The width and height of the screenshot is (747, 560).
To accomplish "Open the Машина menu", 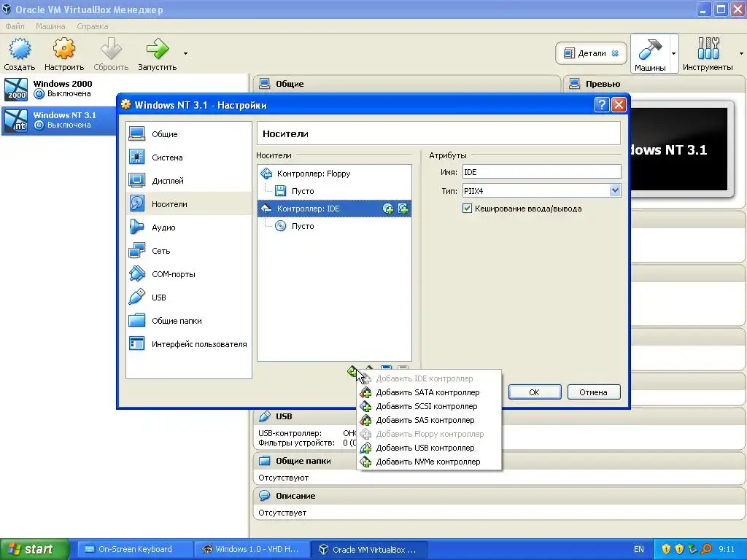I will coord(50,26).
